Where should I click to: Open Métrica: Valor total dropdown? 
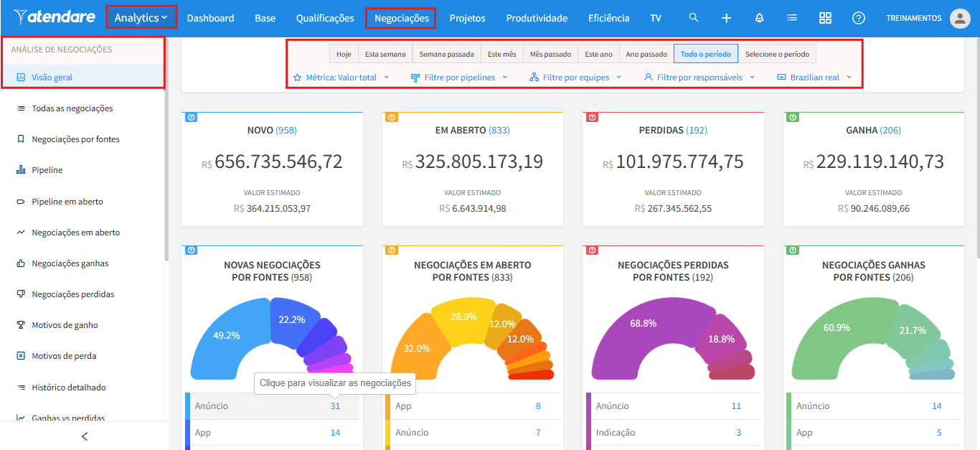click(x=341, y=77)
